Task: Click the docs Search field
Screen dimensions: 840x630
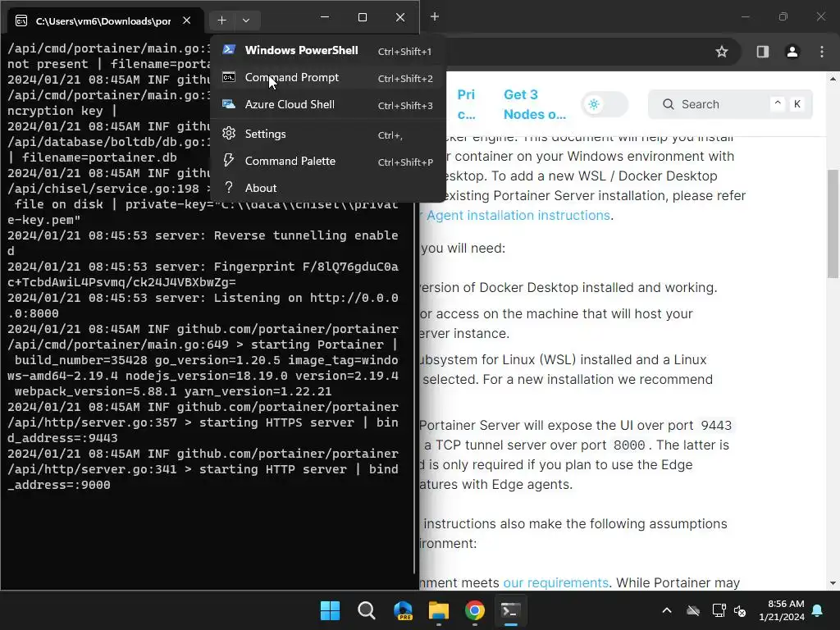Action: click(x=729, y=104)
